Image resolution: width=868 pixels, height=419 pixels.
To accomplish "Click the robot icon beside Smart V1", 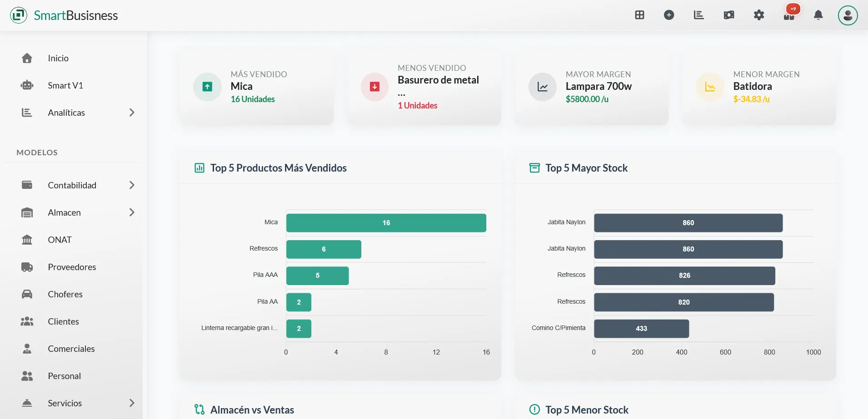I will point(27,85).
